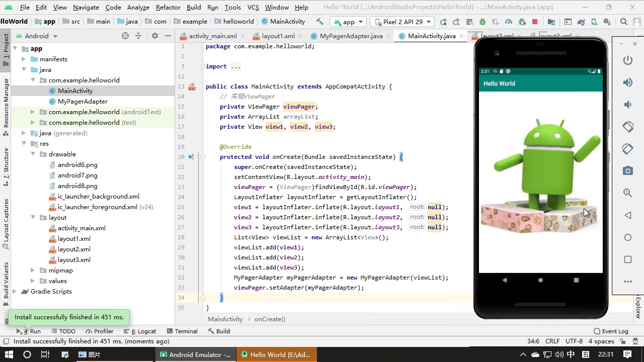Click Attach Debugger to Android Process icon

click(522, 22)
